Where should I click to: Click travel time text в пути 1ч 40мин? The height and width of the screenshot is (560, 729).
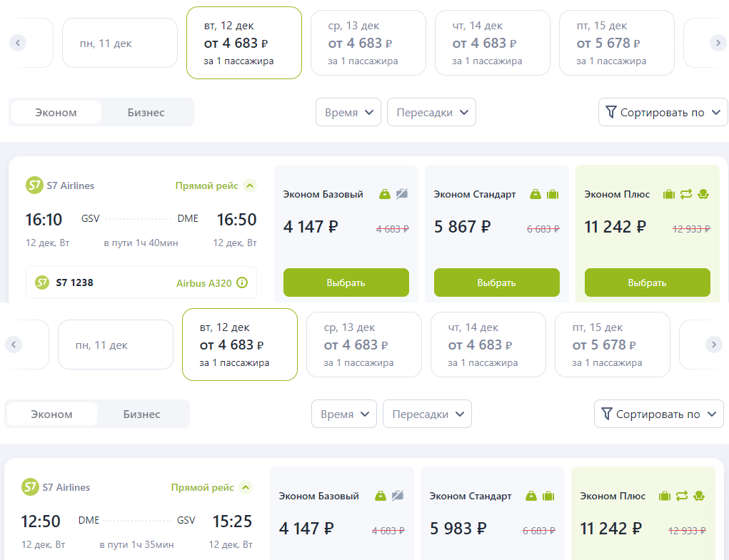(x=141, y=243)
